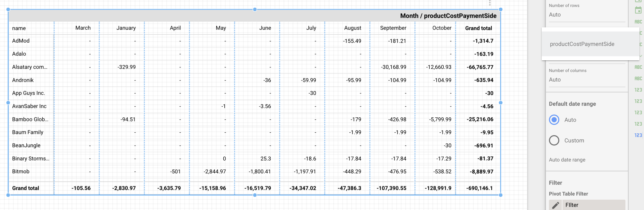This screenshot has height=210, width=644.
Task: Click the September column header
Action: 393,28
